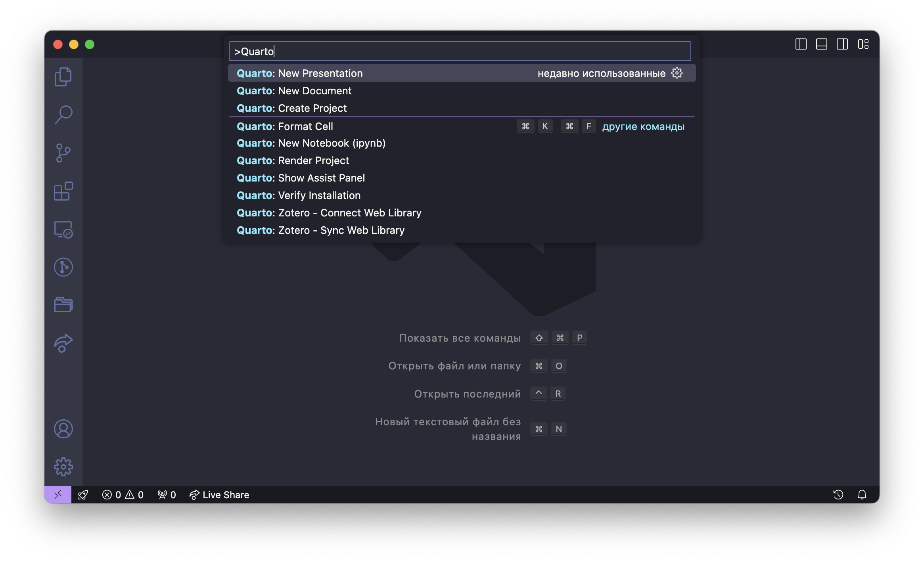Click the command palette input field
Screen dimensions: 924x562
460,52
